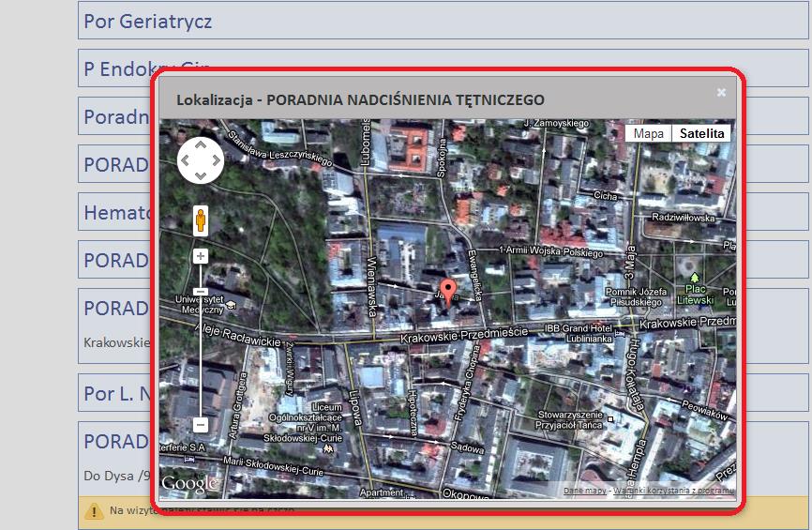Image resolution: width=812 pixels, height=530 pixels.
Task: Click the Cicha street label
Action: [606, 195]
